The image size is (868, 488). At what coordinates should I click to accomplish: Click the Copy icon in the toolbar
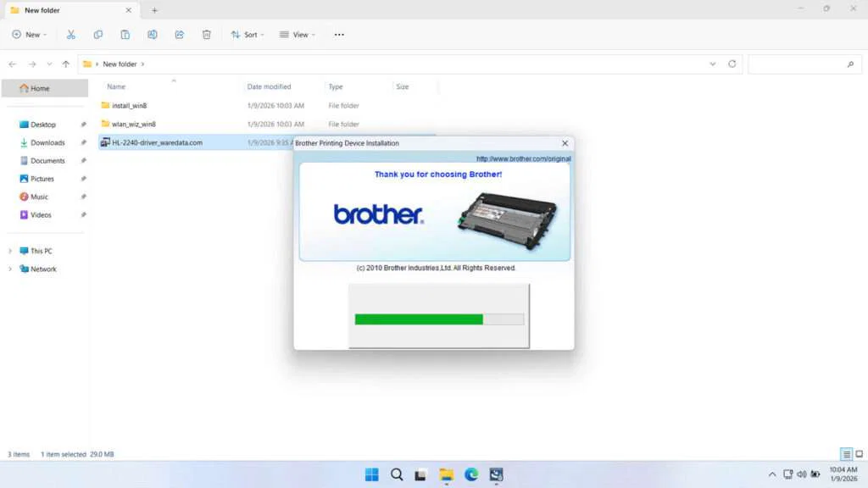click(x=98, y=34)
